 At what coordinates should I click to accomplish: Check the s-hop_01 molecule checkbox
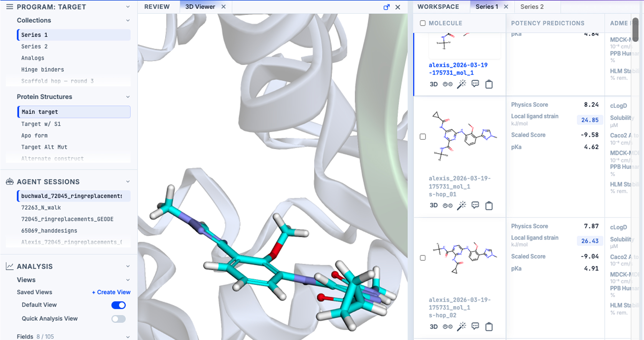pos(423,137)
